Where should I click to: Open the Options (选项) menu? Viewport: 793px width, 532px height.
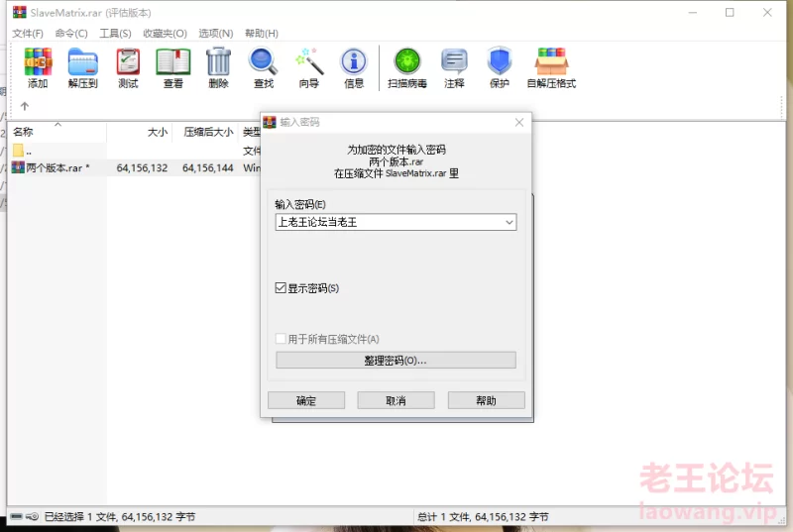click(x=216, y=34)
